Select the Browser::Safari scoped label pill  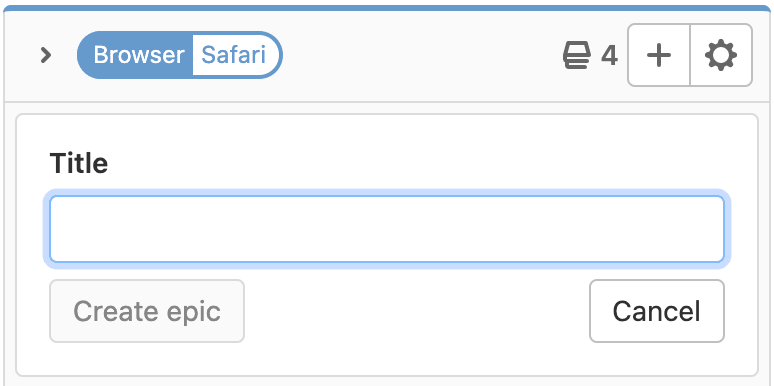point(180,55)
